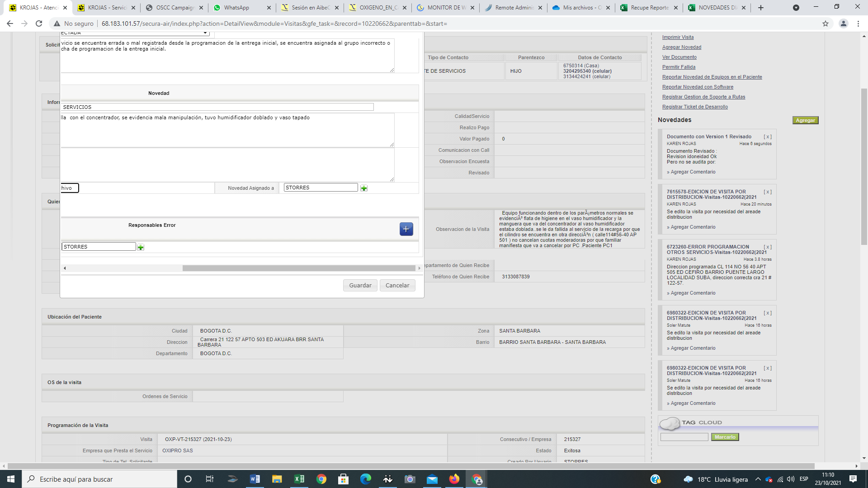Click the No seguro security warning icon
Viewport: 868px width, 488px height.
[x=57, y=23]
